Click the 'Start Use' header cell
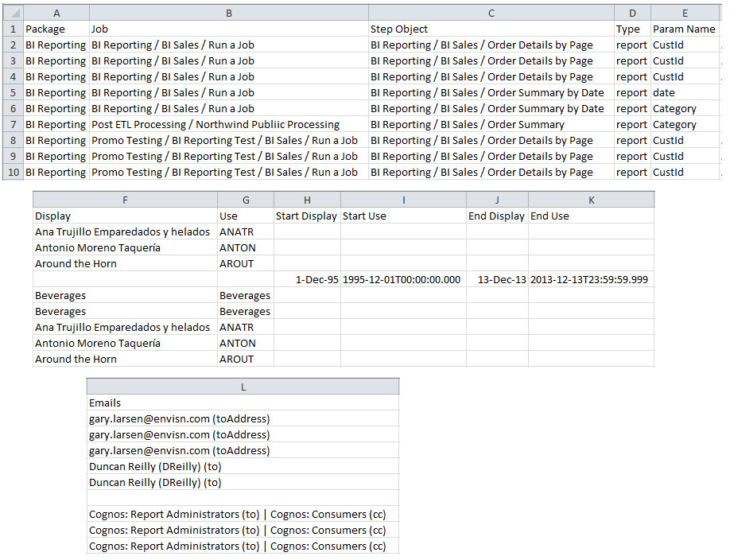Image resolution: width=730 pixels, height=560 pixels. (404, 216)
